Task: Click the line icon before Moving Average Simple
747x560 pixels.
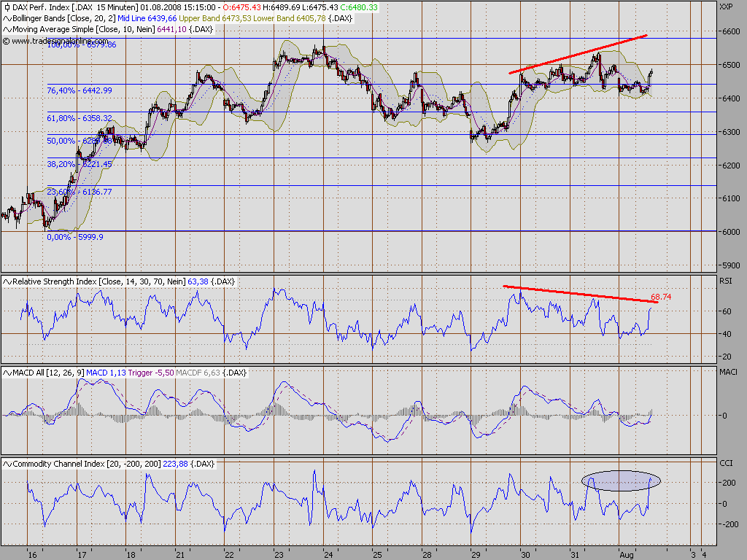Action: click(x=7, y=29)
